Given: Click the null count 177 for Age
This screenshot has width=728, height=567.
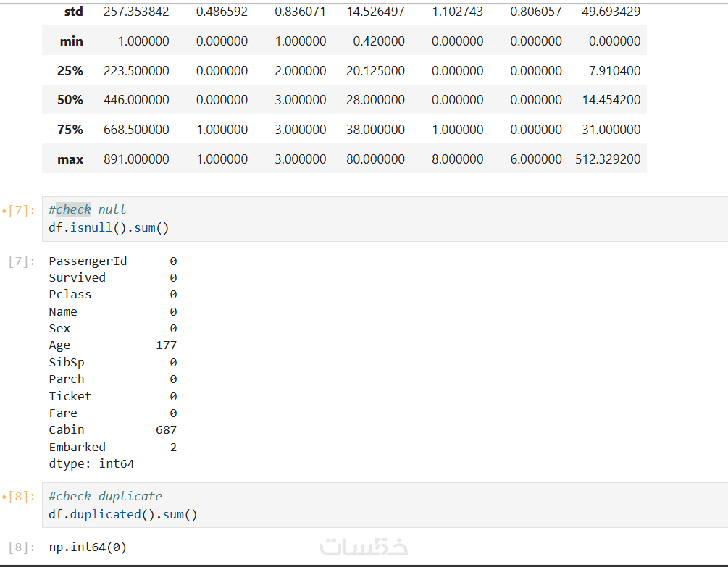Looking at the screenshot, I should pos(166,345).
